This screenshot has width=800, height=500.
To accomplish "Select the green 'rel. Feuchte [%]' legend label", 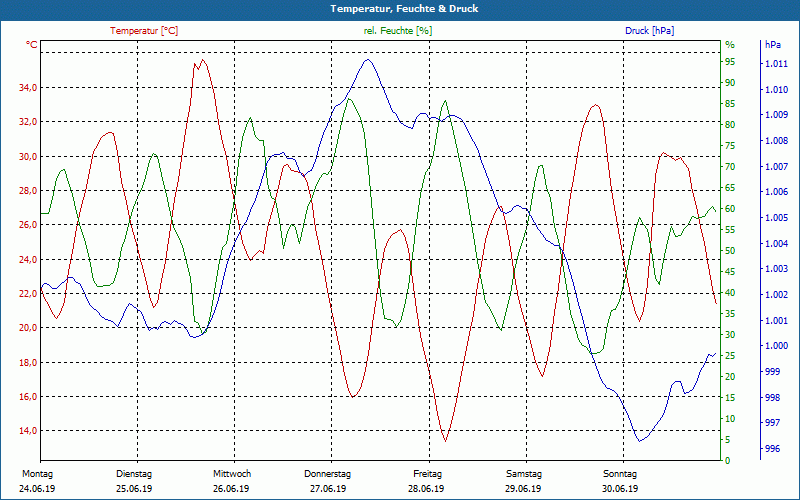I will click(398, 31).
